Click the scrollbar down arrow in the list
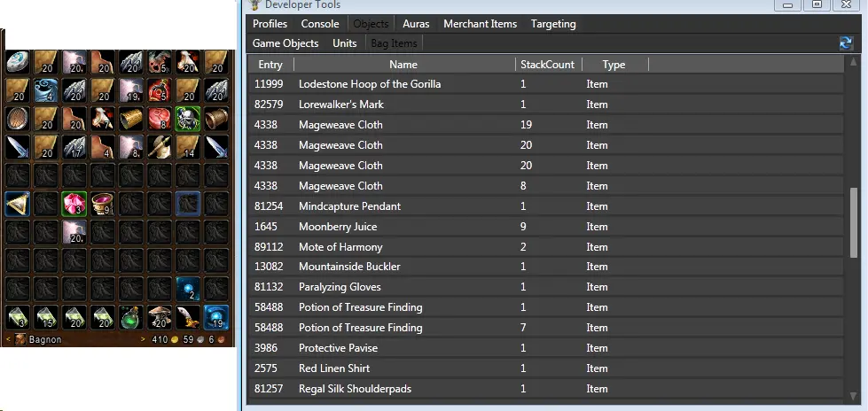The width and height of the screenshot is (868, 411). pos(853,396)
